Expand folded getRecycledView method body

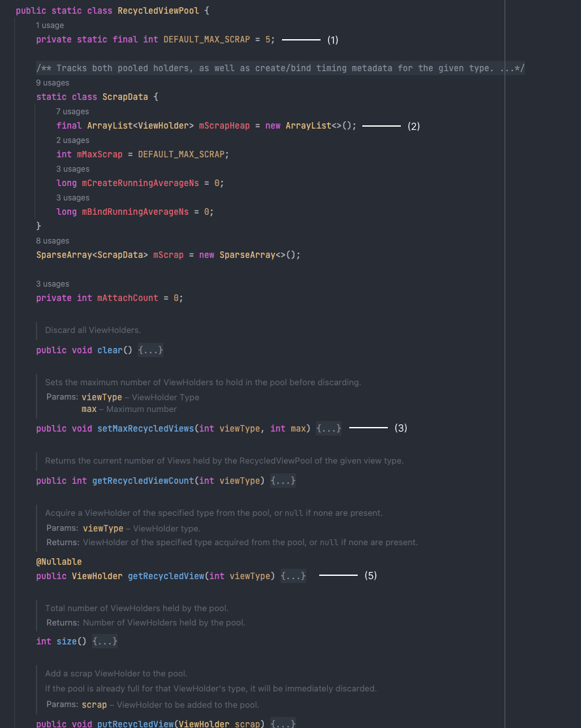(293, 576)
